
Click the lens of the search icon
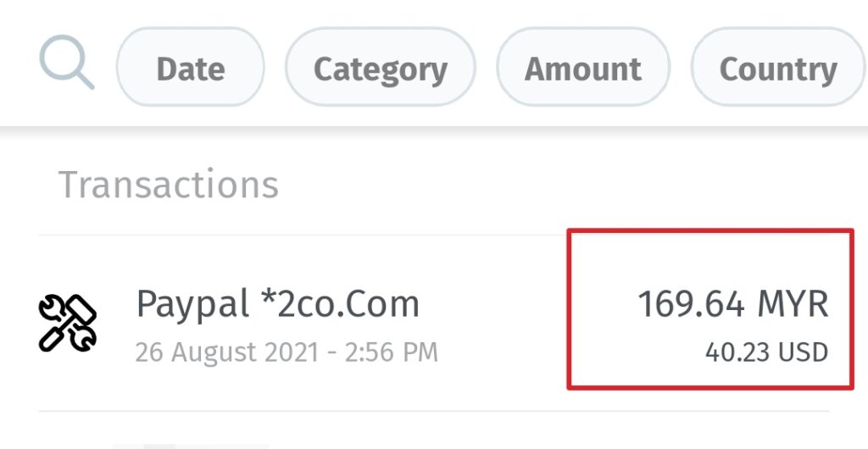point(61,57)
